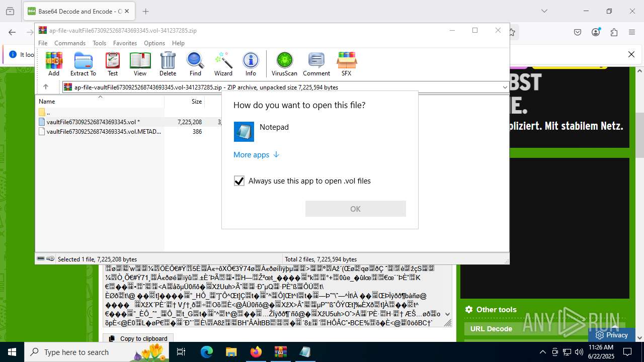Open the Firefox tab overview sidebar icon

coord(10,11)
